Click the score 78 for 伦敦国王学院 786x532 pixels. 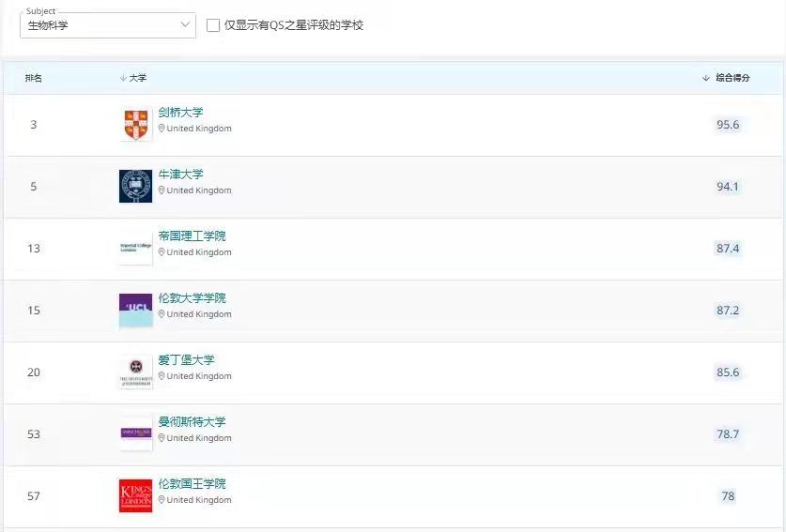(728, 496)
